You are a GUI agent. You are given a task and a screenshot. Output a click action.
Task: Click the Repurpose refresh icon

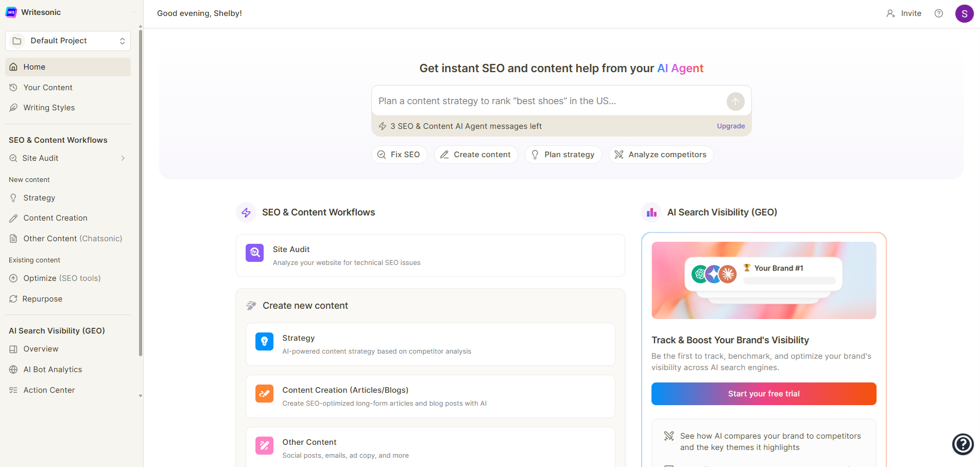tap(13, 298)
